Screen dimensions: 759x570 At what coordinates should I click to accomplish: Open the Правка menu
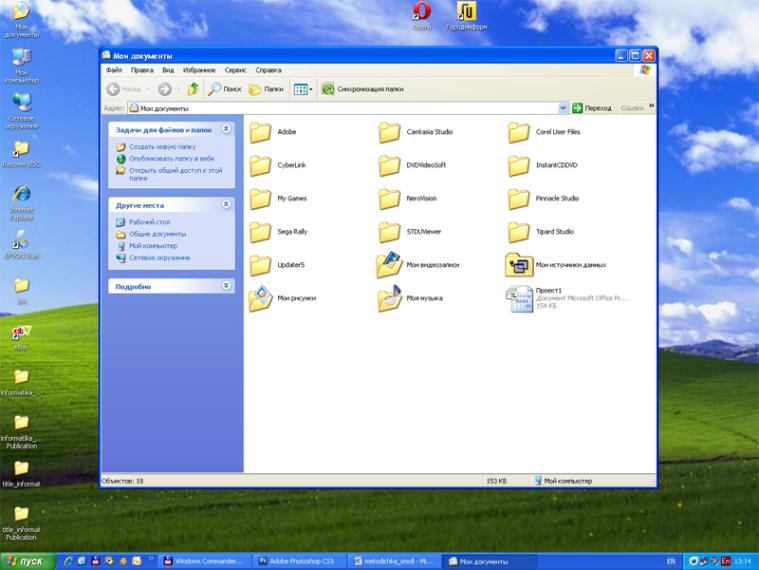click(142, 70)
